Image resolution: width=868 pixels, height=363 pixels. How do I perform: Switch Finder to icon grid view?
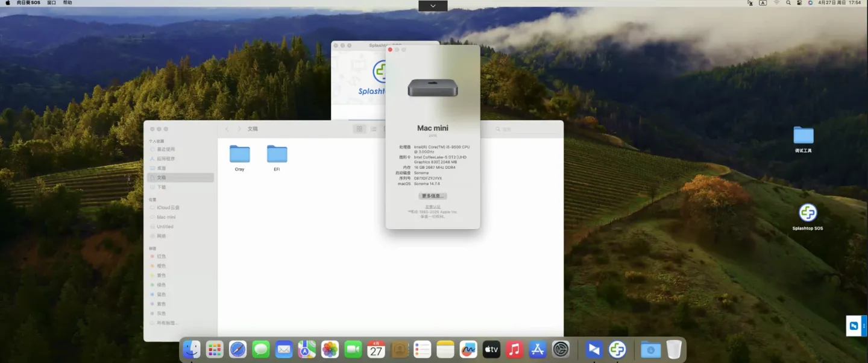359,129
